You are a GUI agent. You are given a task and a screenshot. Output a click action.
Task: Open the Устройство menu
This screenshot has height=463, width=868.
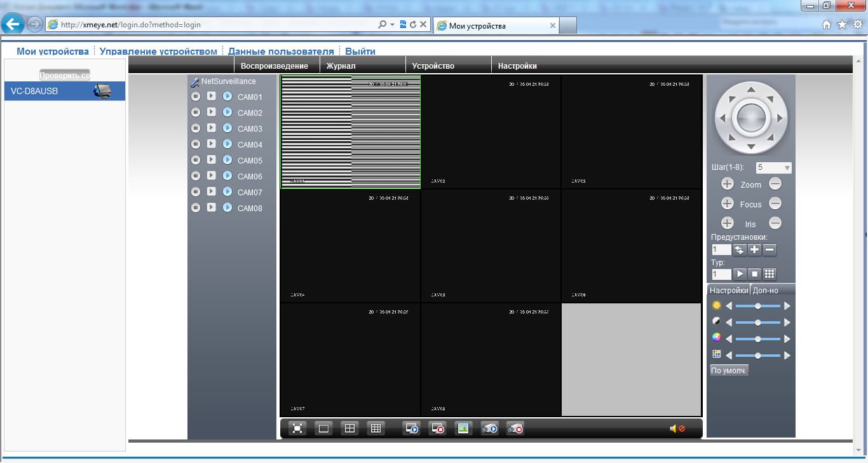tap(433, 66)
